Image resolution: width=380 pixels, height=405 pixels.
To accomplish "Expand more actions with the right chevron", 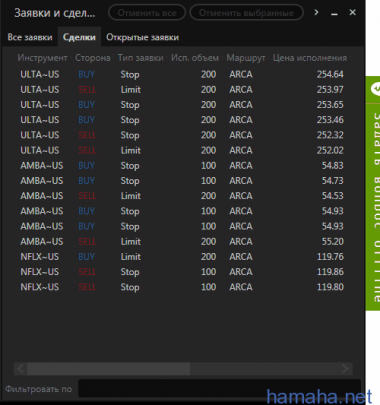I will [x=316, y=12].
